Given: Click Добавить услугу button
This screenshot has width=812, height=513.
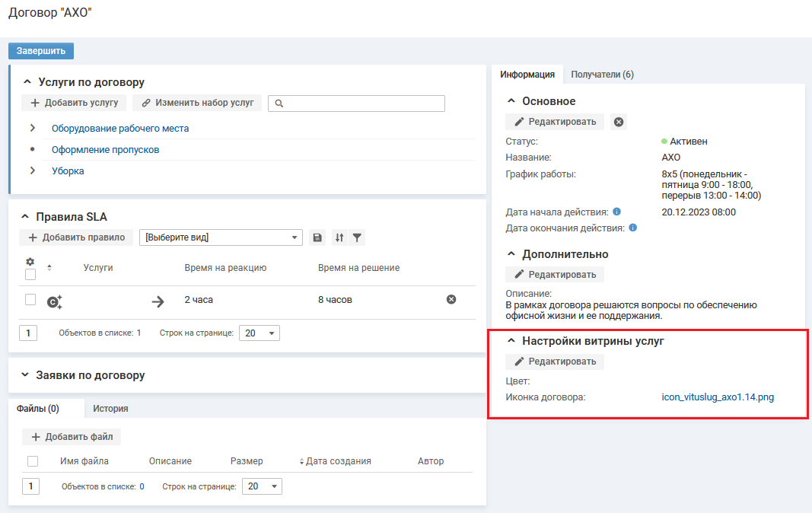Looking at the screenshot, I should coord(75,103).
